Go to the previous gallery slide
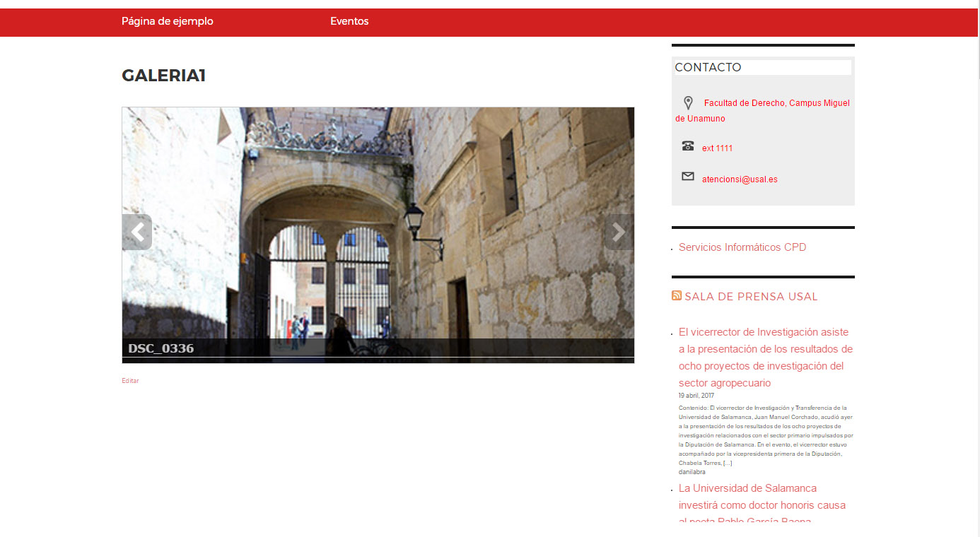 click(137, 232)
